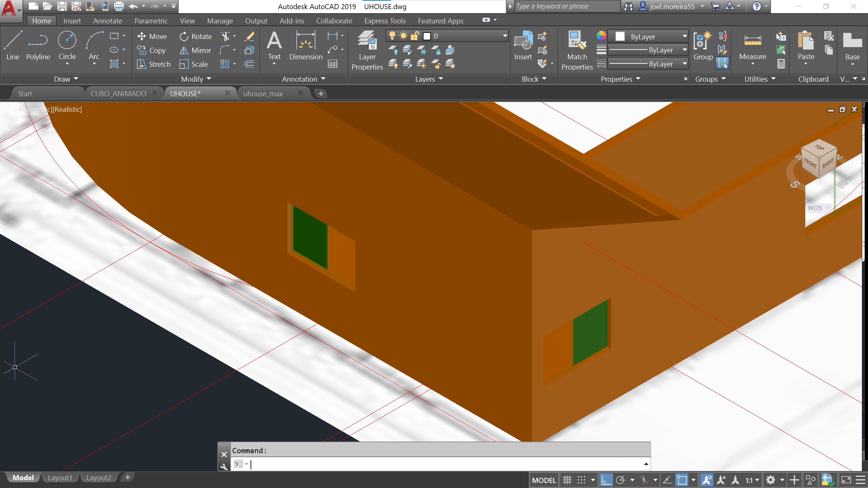Screen dimensions: 868x488
Task: Click the Save icon in quick access toolbar
Action: click(x=62, y=6)
